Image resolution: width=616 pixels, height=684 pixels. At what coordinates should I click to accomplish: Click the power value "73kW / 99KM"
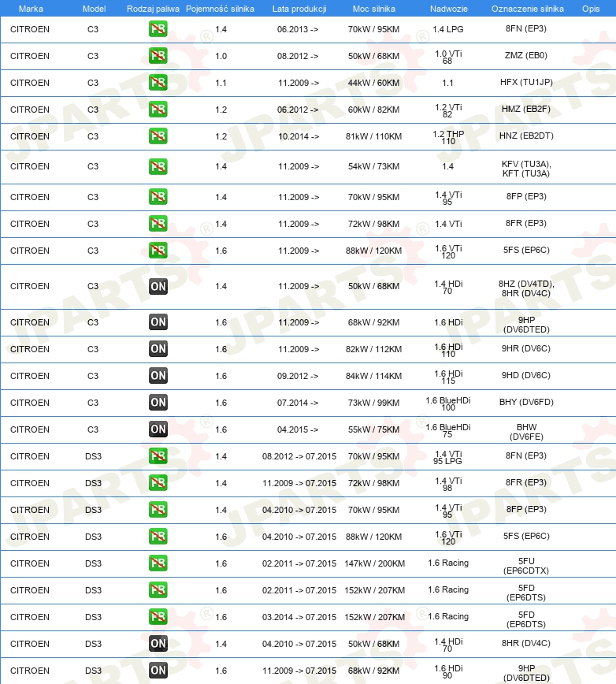373,403
